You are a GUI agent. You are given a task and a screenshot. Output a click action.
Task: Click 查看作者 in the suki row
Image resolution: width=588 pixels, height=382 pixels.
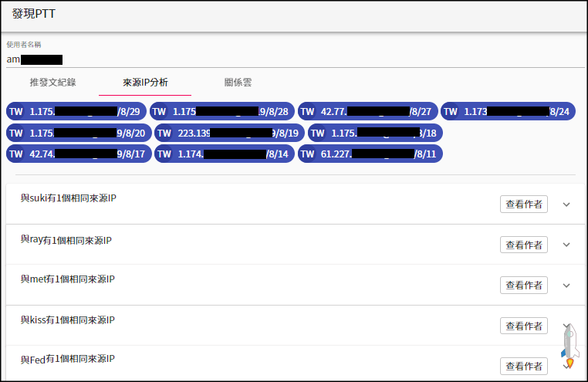click(x=524, y=205)
